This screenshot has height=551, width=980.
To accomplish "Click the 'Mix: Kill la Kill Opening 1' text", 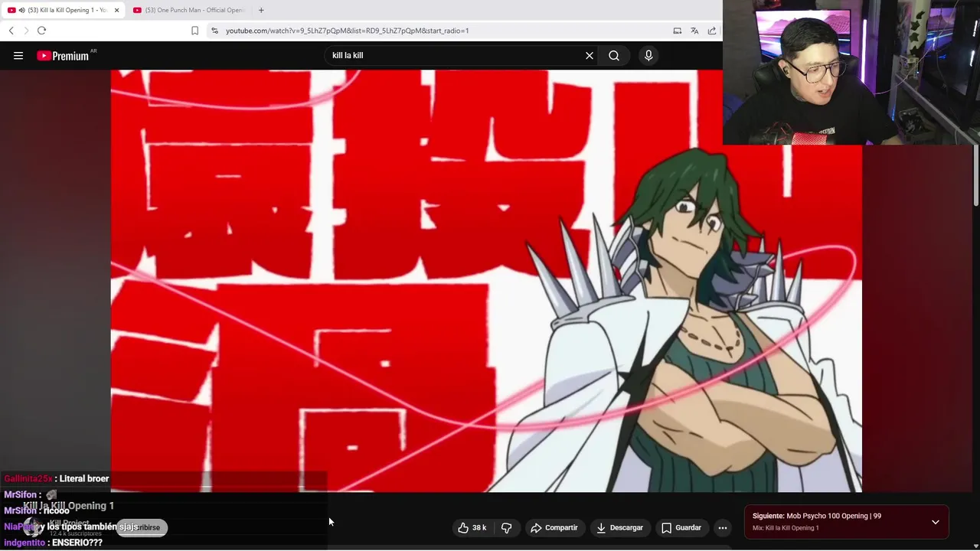I will [786, 528].
